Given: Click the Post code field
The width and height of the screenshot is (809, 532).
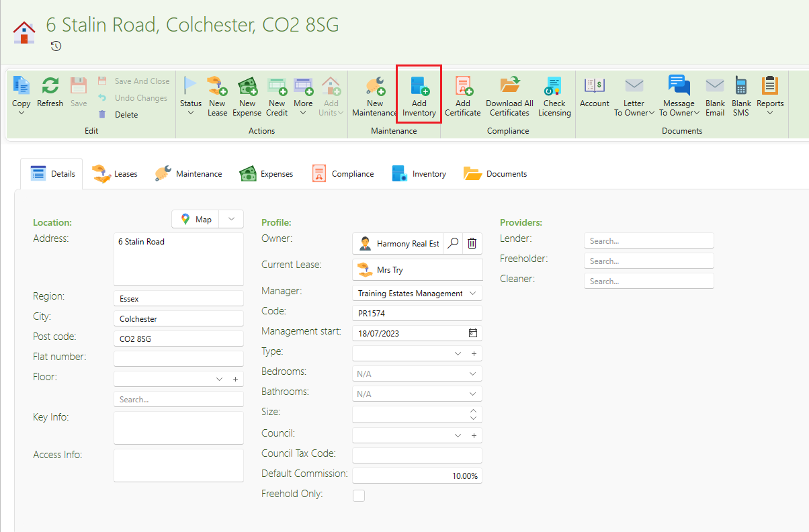Looking at the screenshot, I should coord(179,339).
